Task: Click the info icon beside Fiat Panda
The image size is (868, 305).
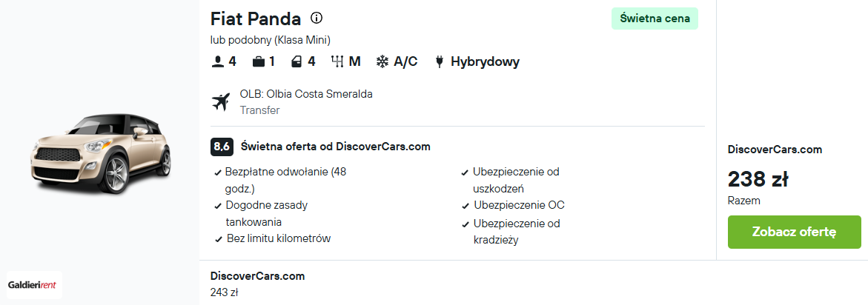Action: click(316, 19)
